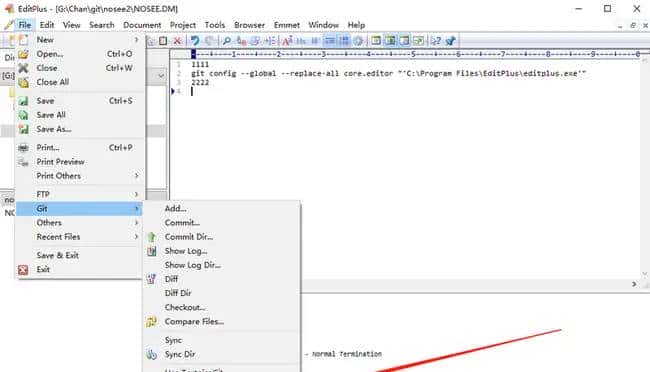Toggle the Line Number toolbar icon

point(344,41)
